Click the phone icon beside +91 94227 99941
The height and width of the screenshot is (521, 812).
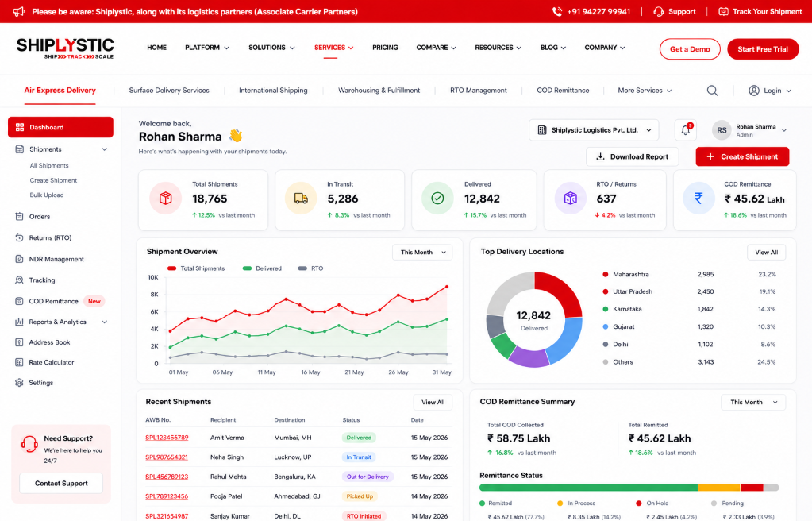click(x=557, y=11)
